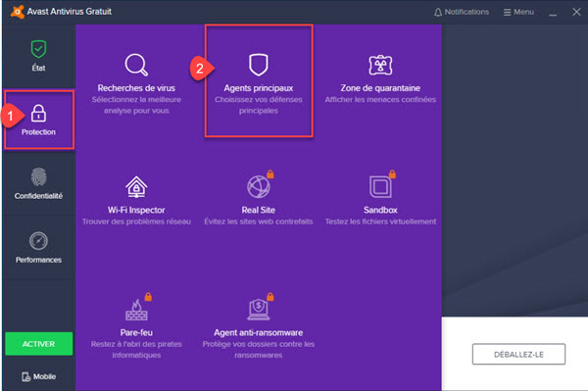588x391 pixels.
Task: Click the 'Real Site' title text
Action: point(259,210)
